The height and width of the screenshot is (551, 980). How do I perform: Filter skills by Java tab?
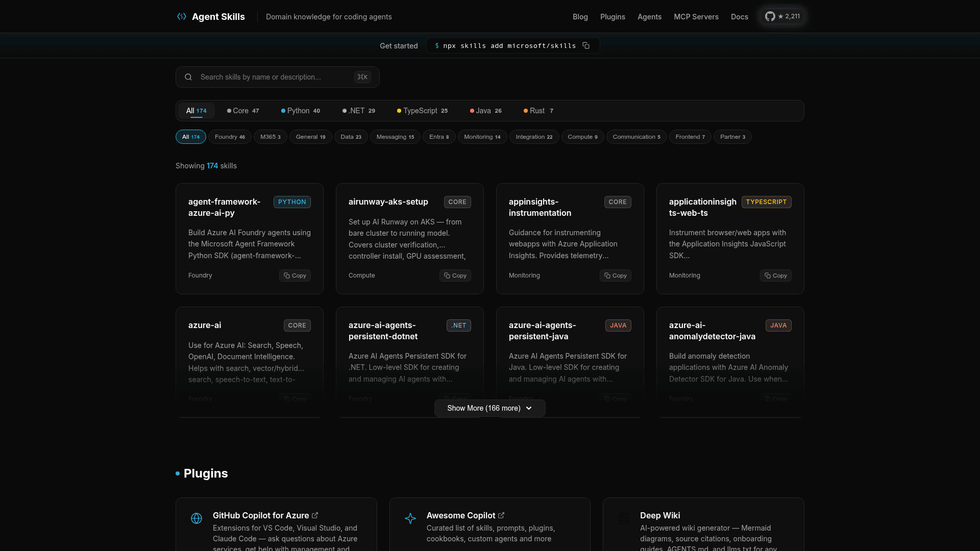tap(486, 111)
